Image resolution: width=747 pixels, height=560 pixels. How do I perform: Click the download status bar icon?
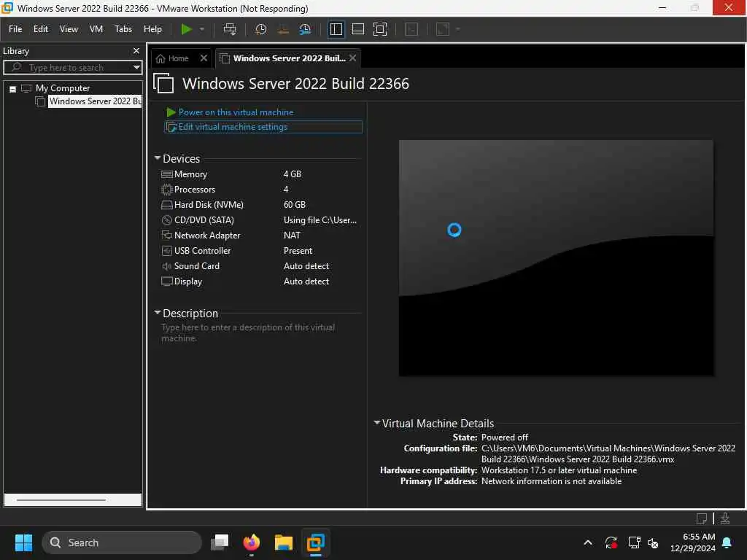pyautogui.click(x=725, y=518)
